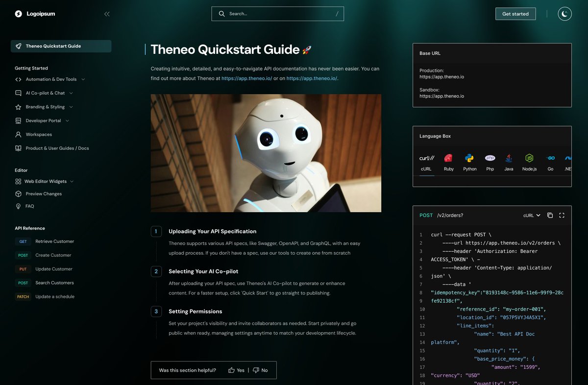588x385 pixels.
Task: Copy the code snippet with copy icon
Action: pyautogui.click(x=550, y=216)
